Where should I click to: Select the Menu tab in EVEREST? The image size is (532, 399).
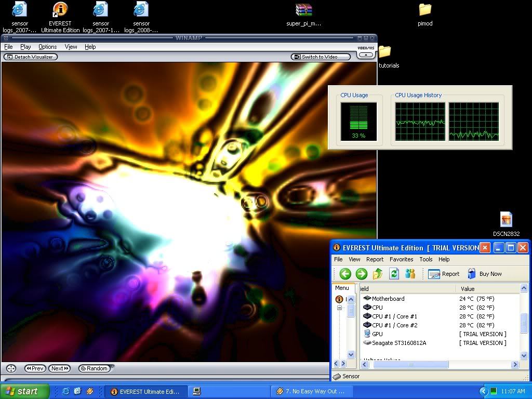click(x=342, y=288)
